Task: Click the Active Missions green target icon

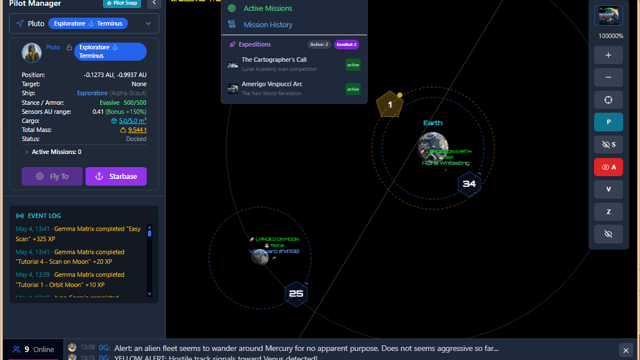Action: point(232,8)
